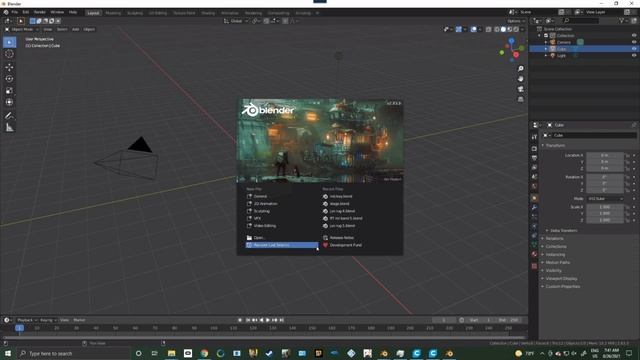Switch to the Sculpting workspace tab
This screenshot has height=360, width=640.
point(135,13)
